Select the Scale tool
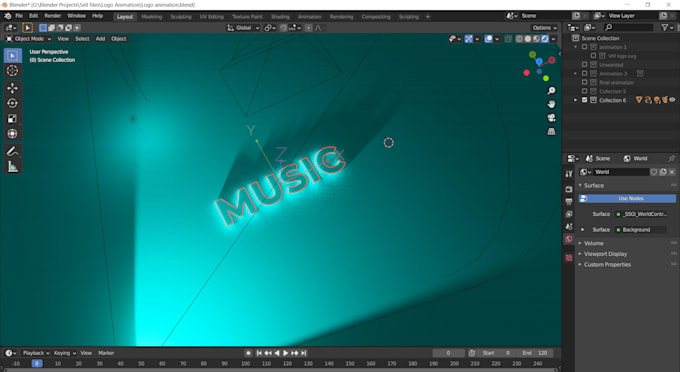The height and width of the screenshot is (372, 680). click(12, 118)
